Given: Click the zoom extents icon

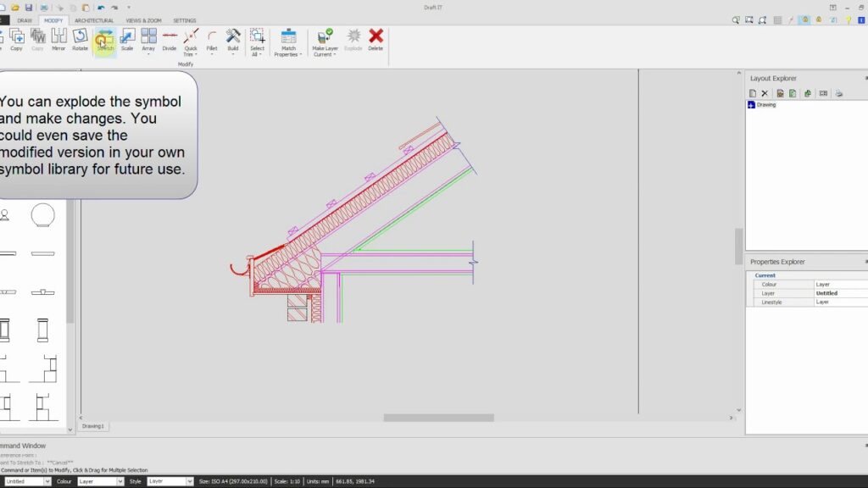Looking at the screenshot, I should [763, 20].
